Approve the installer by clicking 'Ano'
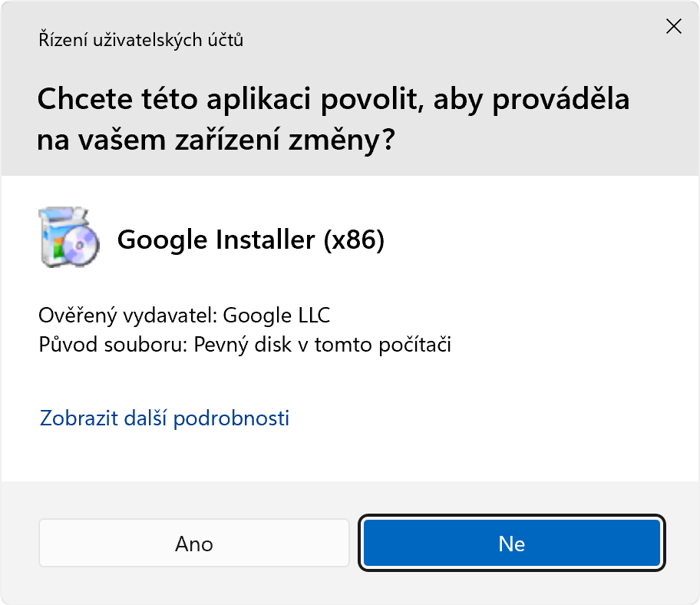The image size is (700, 605). point(193,543)
